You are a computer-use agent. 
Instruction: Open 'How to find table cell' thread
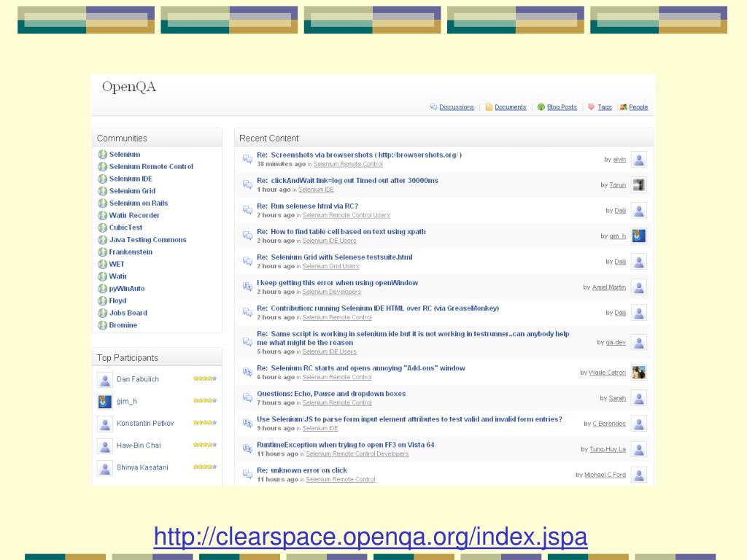pos(341,231)
